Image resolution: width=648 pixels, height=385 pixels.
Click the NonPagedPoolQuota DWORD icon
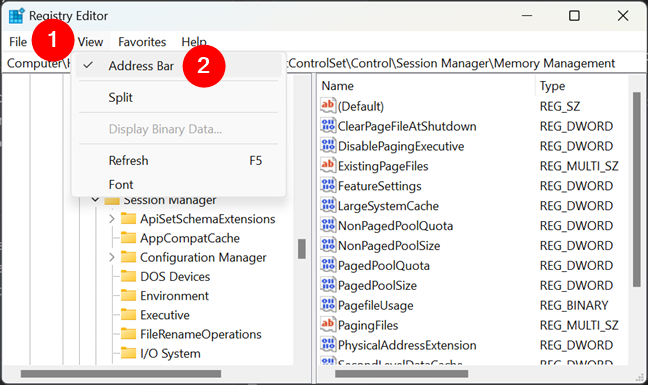[x=328, y=225]
